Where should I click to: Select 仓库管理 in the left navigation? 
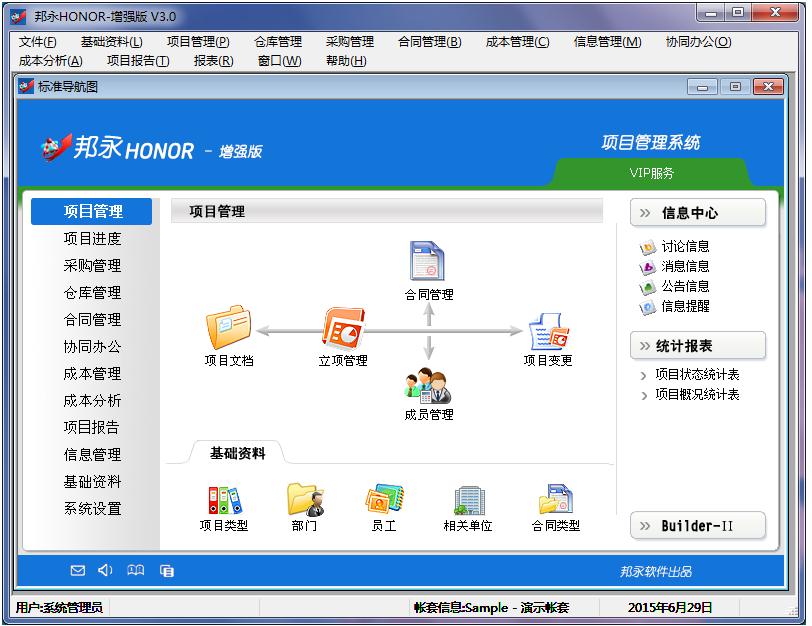92,293
